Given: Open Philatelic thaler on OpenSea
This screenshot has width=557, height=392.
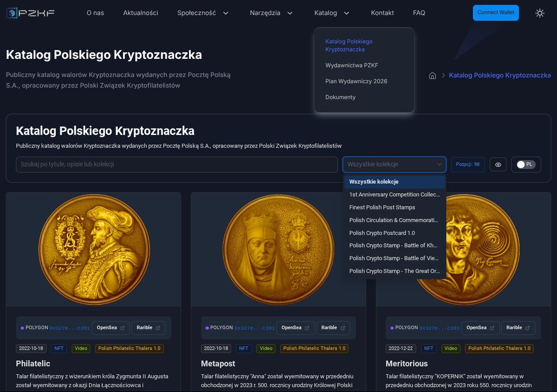Looking at the screenshot, I should click(x=110, y=328).
